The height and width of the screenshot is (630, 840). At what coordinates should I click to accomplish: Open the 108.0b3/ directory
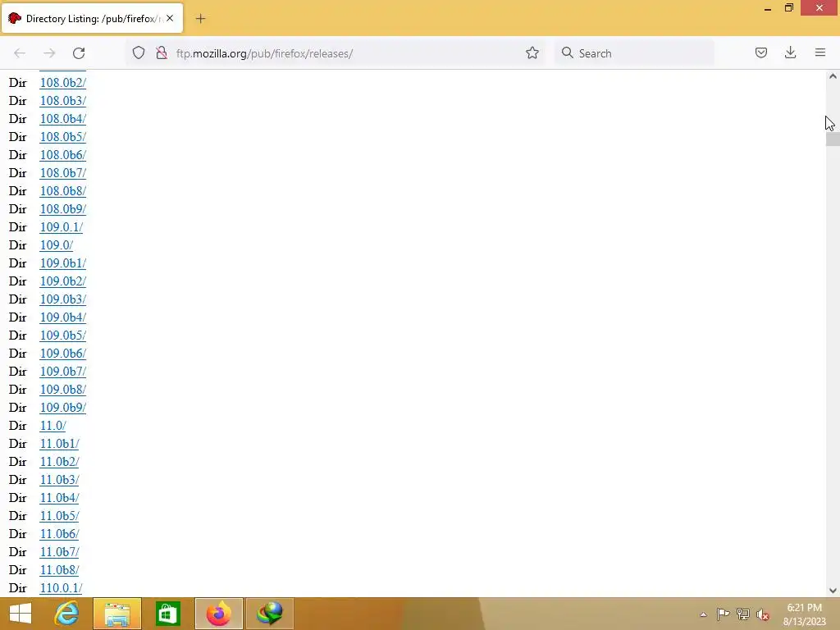62,101
